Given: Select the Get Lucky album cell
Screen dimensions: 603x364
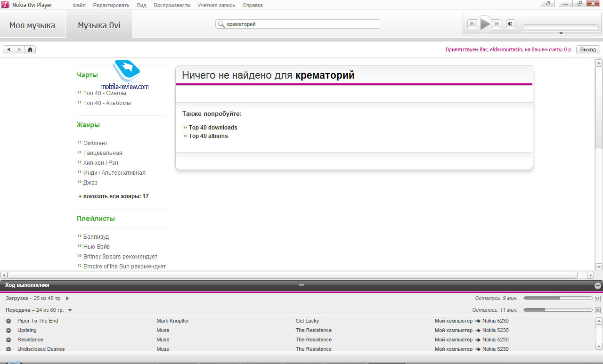Looking at the screenshot, I should point(307,321).
